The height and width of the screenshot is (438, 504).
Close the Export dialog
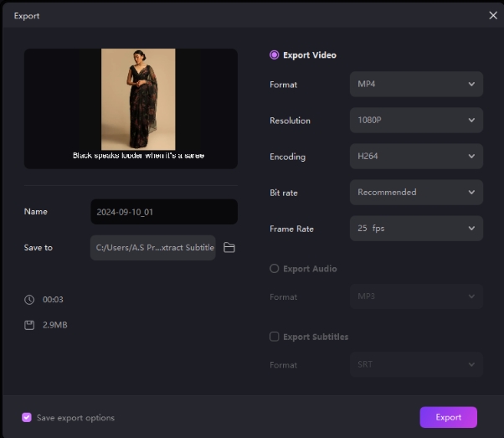[x=492, y=15]
